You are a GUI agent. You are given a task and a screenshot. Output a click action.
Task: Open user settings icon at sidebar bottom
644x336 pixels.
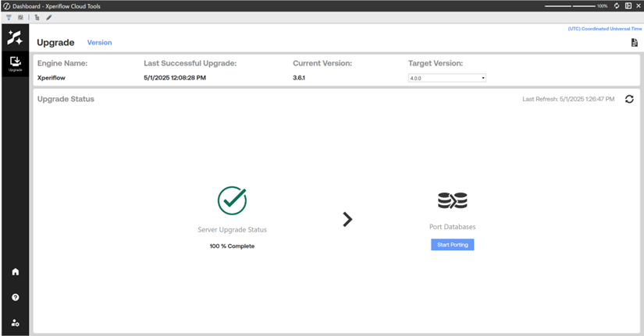[x=15, y=323]
